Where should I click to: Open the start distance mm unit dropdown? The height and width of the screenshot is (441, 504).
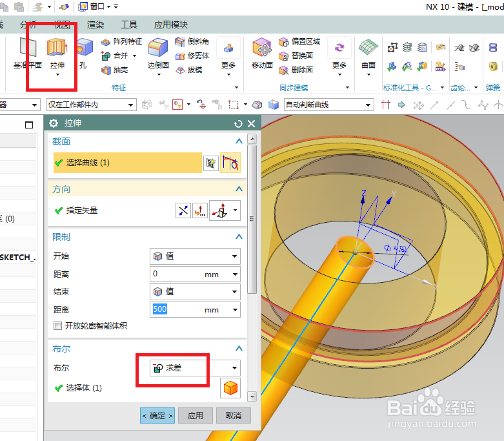(236, 274)
